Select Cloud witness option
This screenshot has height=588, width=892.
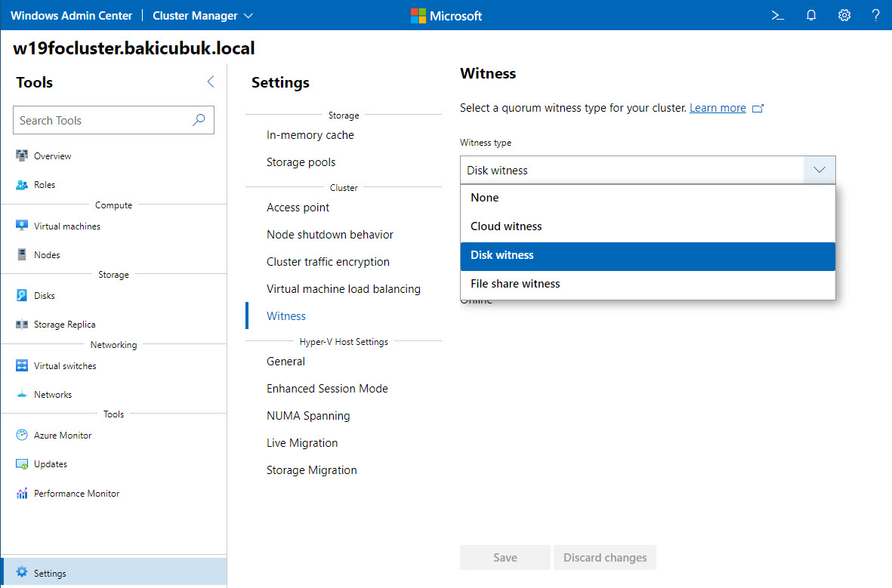coord(647,226)
